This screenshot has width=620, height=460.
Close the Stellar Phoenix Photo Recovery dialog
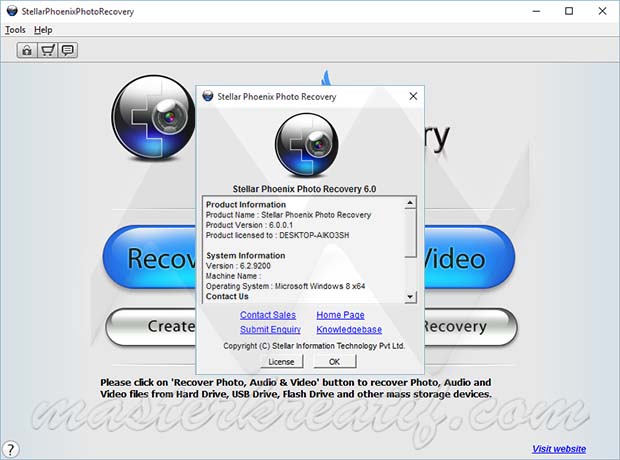pyautogui.click(x=413, y=96)
